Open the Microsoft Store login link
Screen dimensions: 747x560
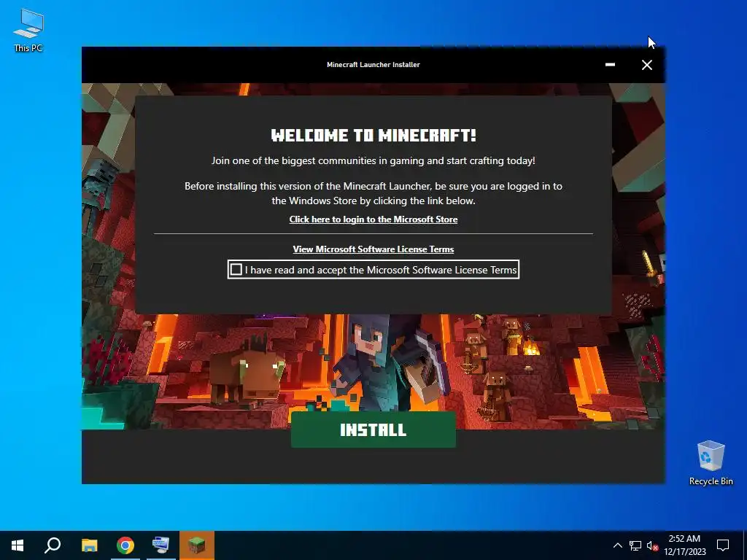click(373, 219)
